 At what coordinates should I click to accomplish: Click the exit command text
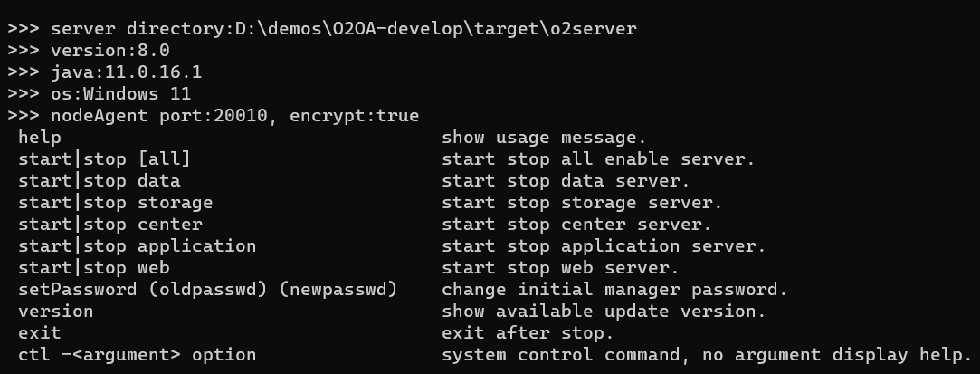pos(40,332)
